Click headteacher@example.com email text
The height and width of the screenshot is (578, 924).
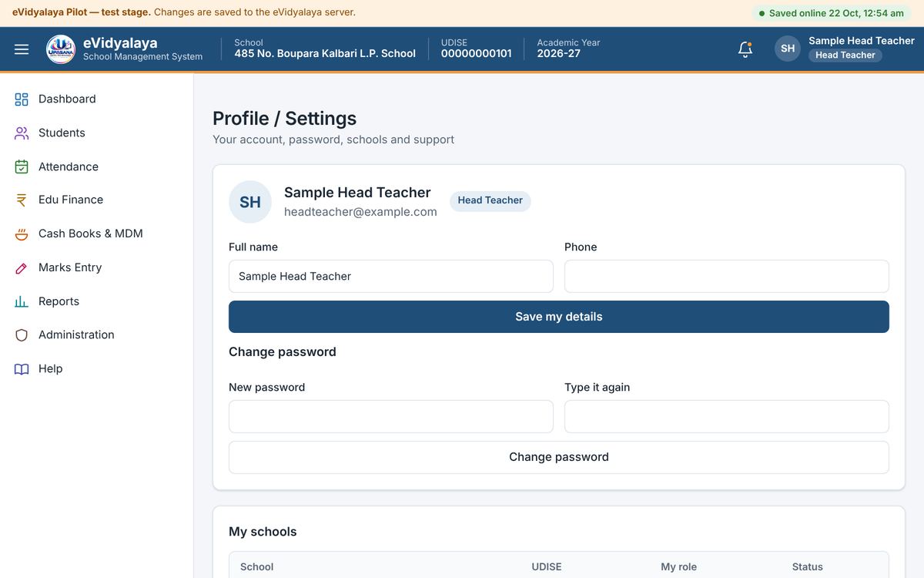(360, 212)
